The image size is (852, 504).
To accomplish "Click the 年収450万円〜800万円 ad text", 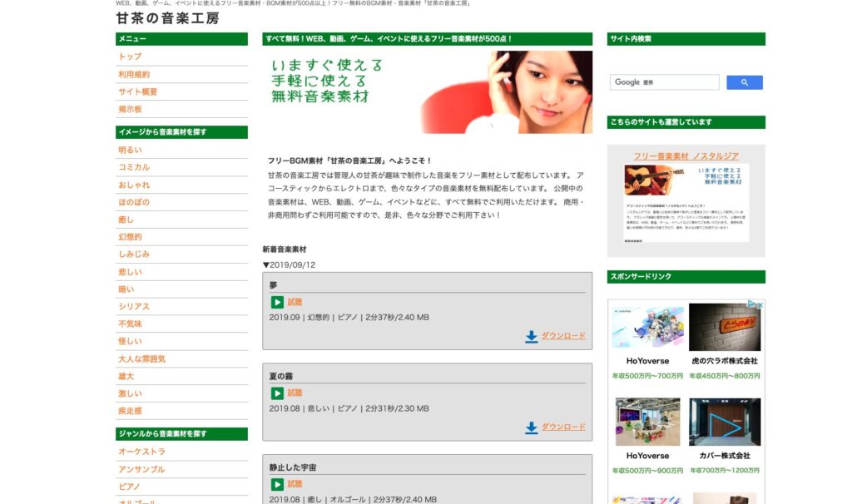I will [725, 376].
